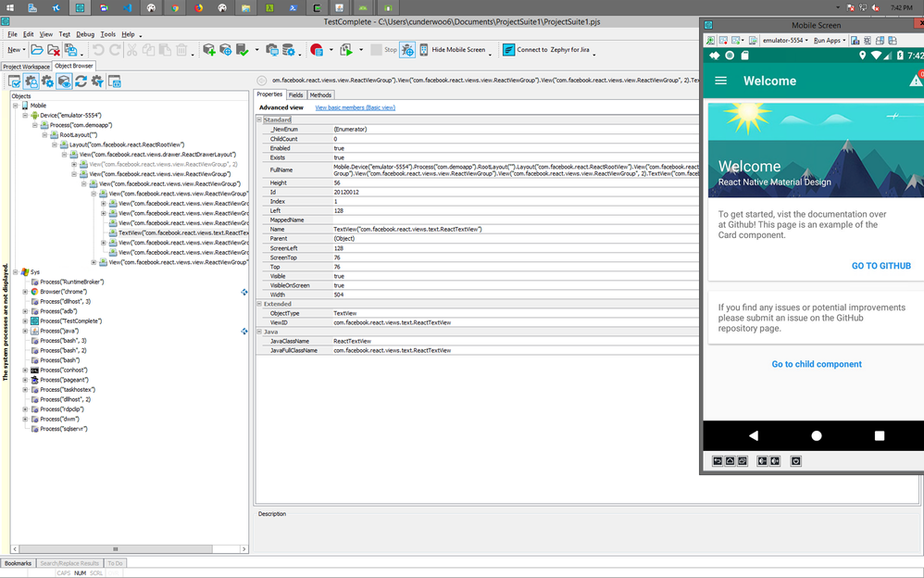Click the Zephyr for Jira icon
The image size is (924, 578).
pyautogui.click(x=508, y=50)
